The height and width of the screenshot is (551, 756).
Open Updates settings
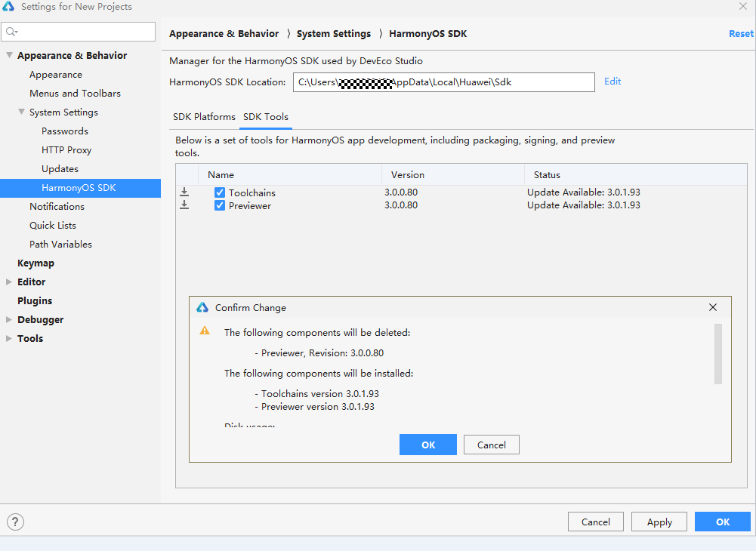(60, 169)
